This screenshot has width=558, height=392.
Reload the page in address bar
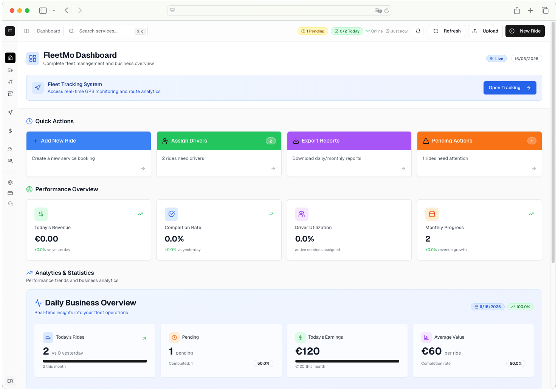[x=386, y=11]
